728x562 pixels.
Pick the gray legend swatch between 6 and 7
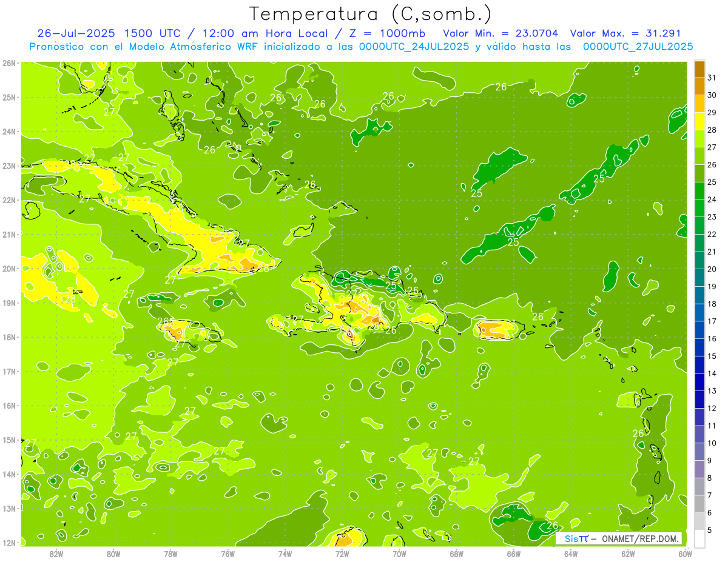coord(699,504)
